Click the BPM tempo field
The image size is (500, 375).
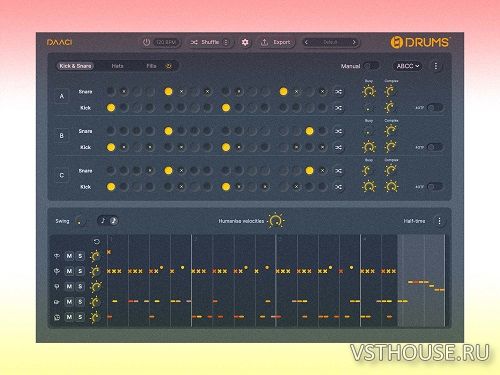pos(166,42)
